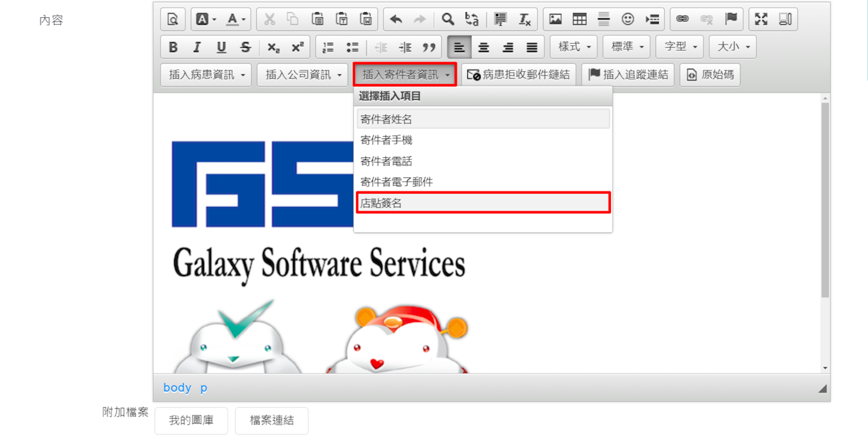
Task: Open the text color picker
Action: (x=236, y=20)
